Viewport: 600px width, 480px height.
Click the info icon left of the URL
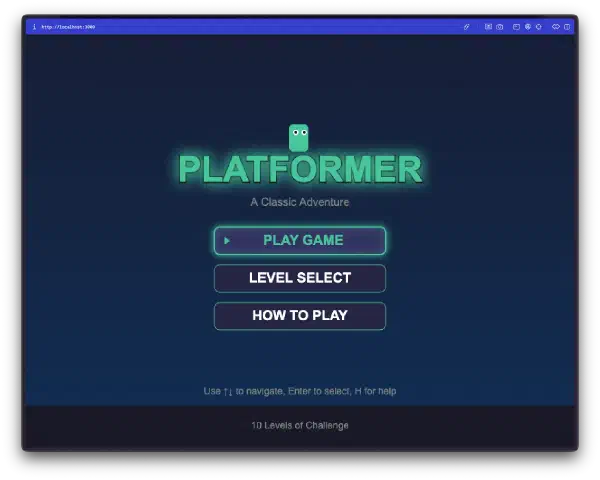34,27
